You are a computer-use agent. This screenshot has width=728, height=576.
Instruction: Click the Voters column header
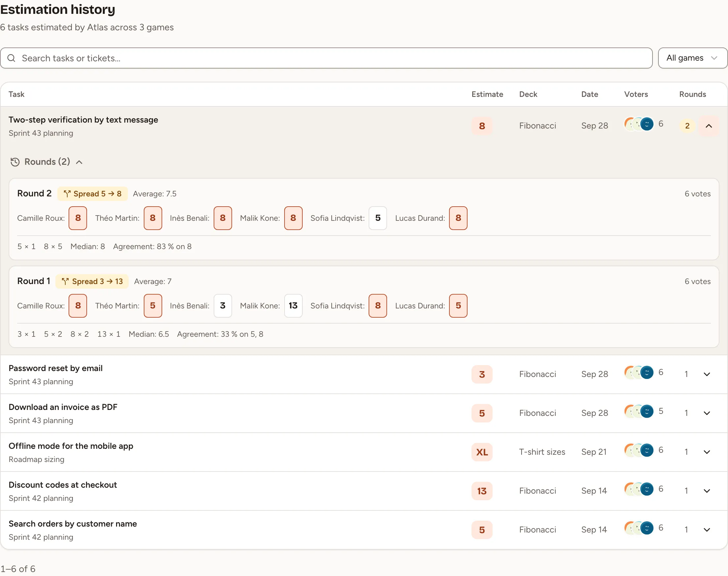[636, 94]
